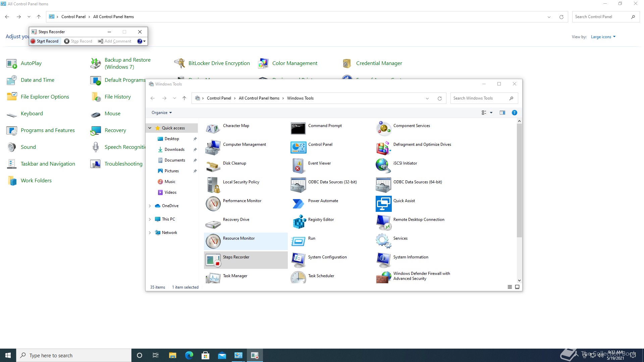644x362 pixels.
Task: Go up one level in Windows Tools
Action: 184,98
